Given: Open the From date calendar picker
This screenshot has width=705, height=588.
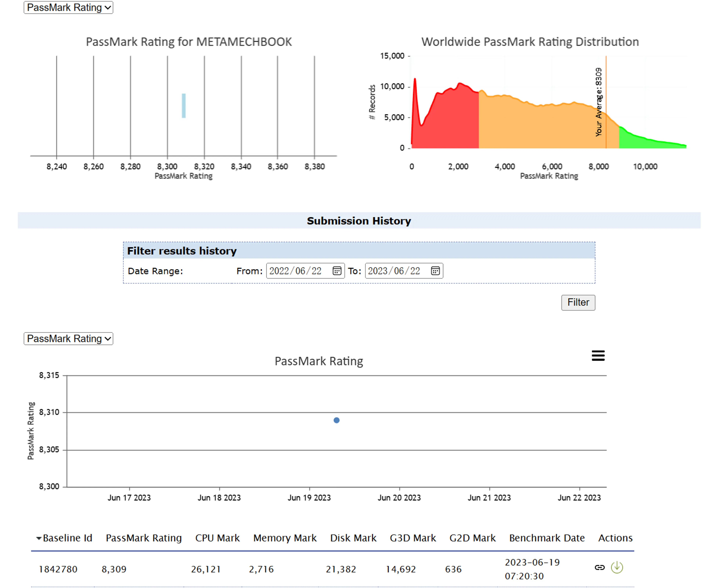Looking at the screenshot, I should (x=337, y=271).
